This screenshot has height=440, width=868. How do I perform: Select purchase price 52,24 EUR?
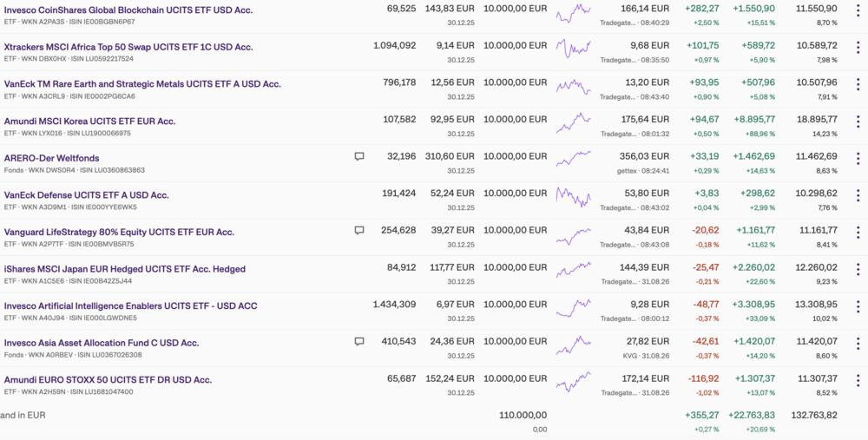453,194
